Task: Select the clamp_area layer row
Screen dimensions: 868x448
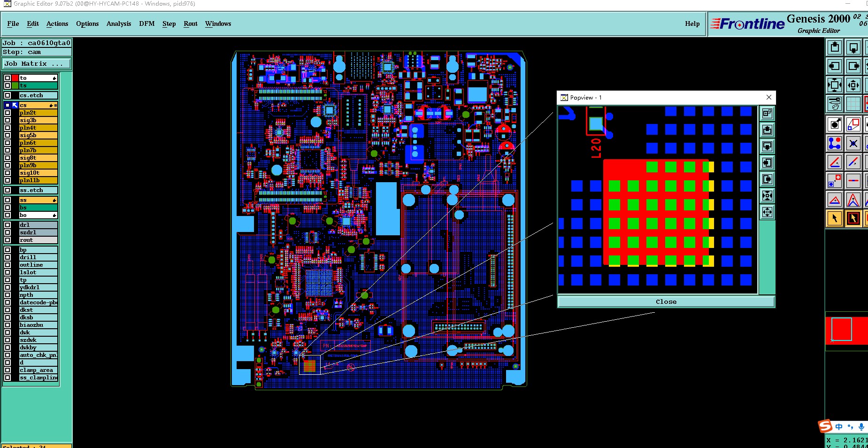Action: (x=38, y=370)
